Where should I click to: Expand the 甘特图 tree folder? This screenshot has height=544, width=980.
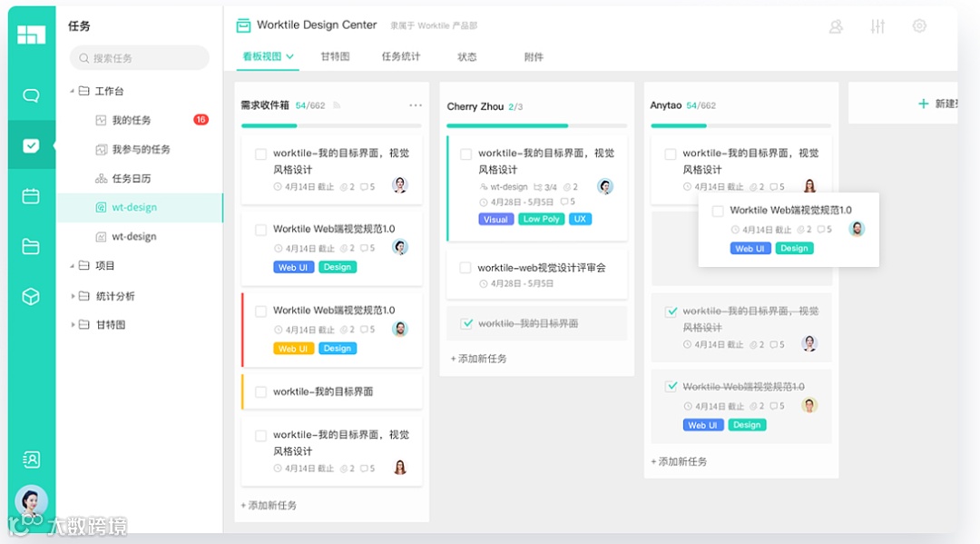tap(73, 324)
